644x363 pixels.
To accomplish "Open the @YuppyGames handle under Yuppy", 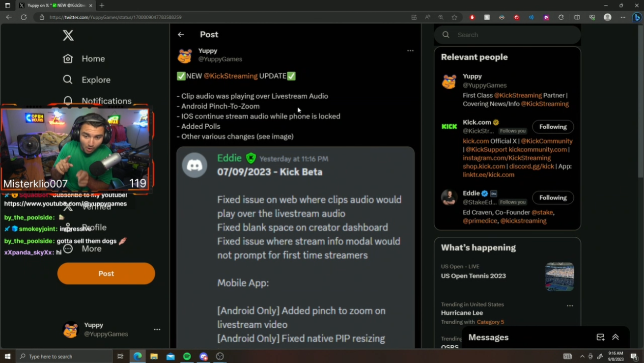I will (x=220, y=59).
